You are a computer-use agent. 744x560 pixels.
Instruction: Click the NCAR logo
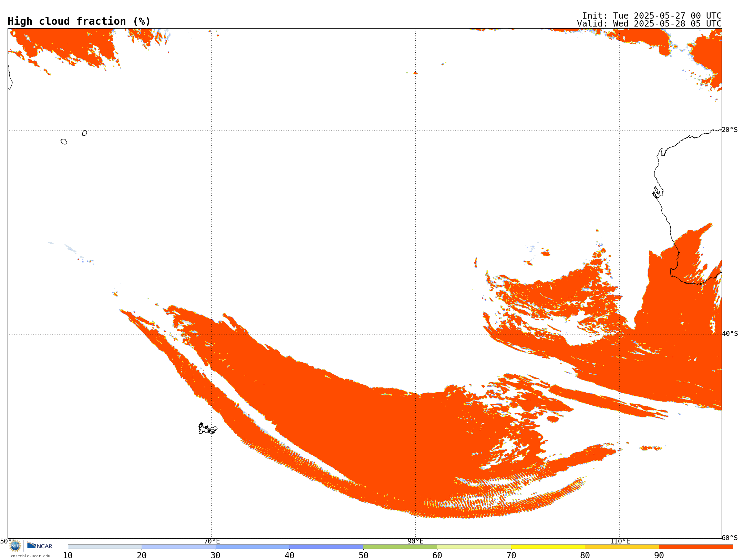click(40, 546)
